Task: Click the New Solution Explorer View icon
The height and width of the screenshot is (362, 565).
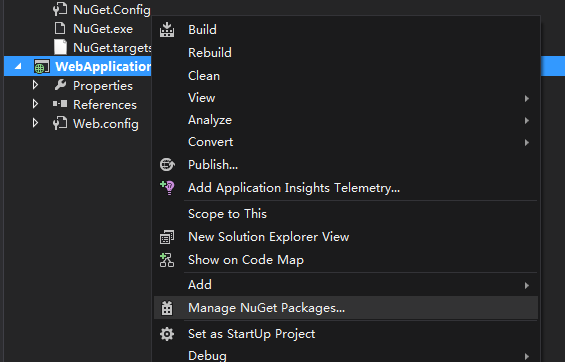Action: [167, 237]
